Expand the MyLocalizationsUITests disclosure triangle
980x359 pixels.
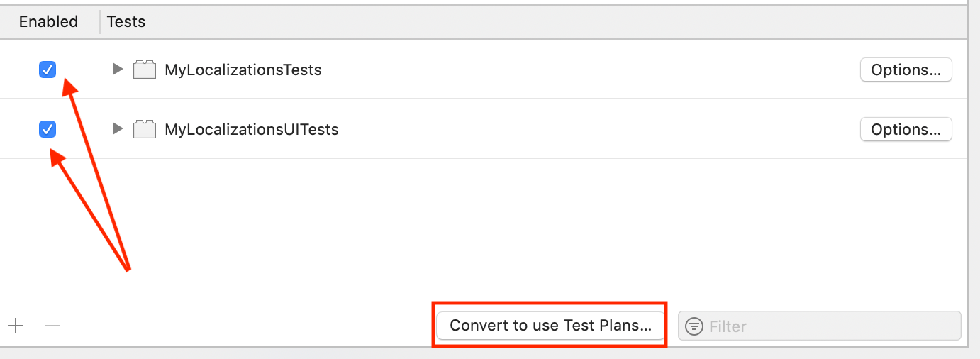(x=118, y=129)
